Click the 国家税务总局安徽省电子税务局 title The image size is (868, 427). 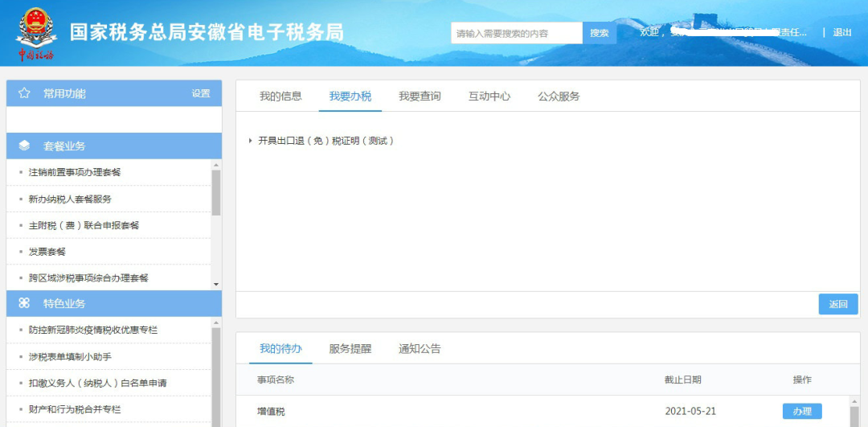coord(207,33)
